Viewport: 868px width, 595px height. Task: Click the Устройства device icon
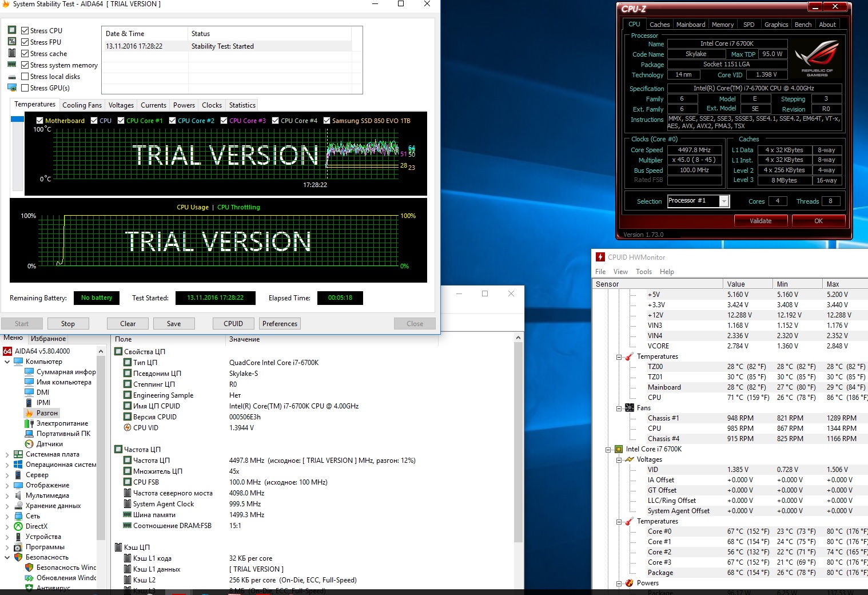[x=18, y=537]
